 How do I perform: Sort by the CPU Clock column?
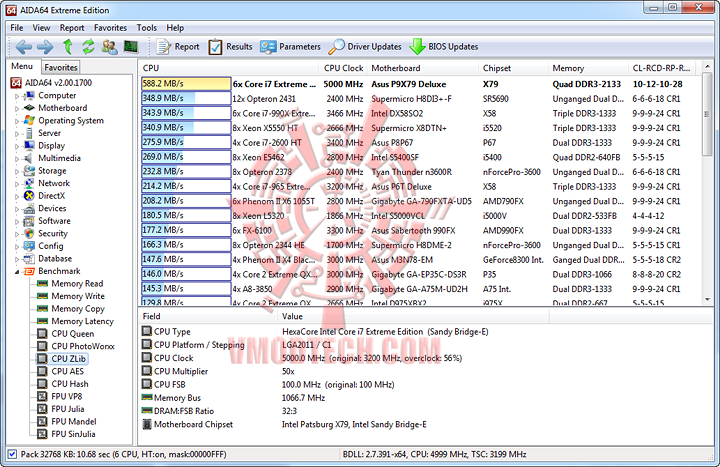click(343, 68)
